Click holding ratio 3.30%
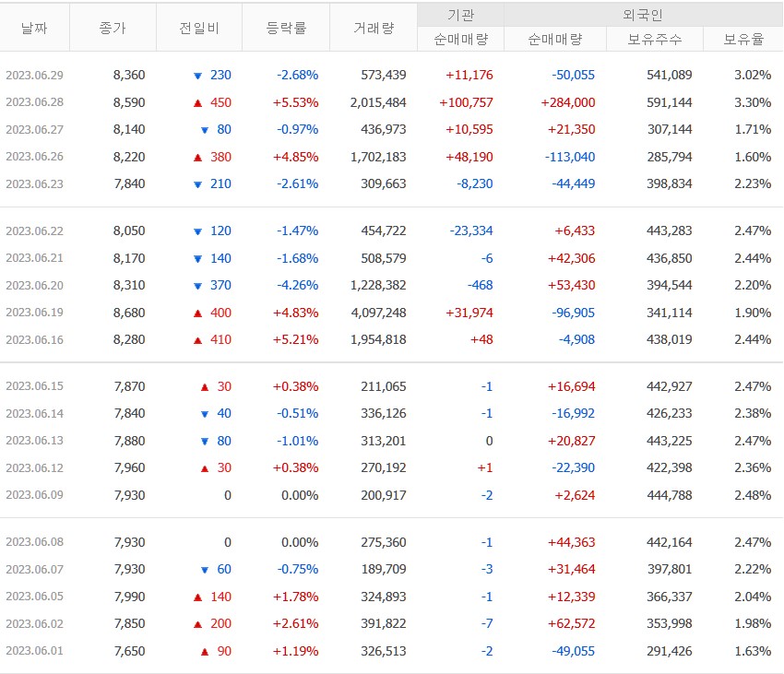 753,102
